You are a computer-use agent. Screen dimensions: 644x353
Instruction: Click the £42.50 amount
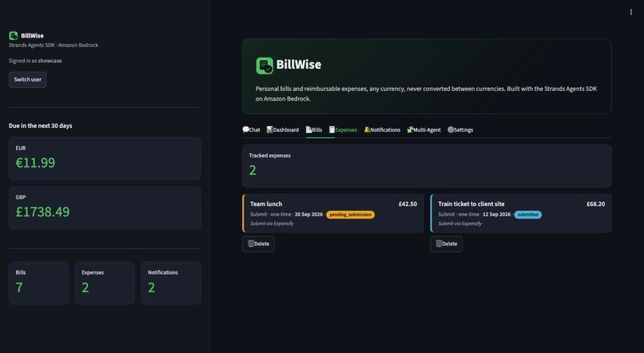pyautogui.click(x=407, y=204)
